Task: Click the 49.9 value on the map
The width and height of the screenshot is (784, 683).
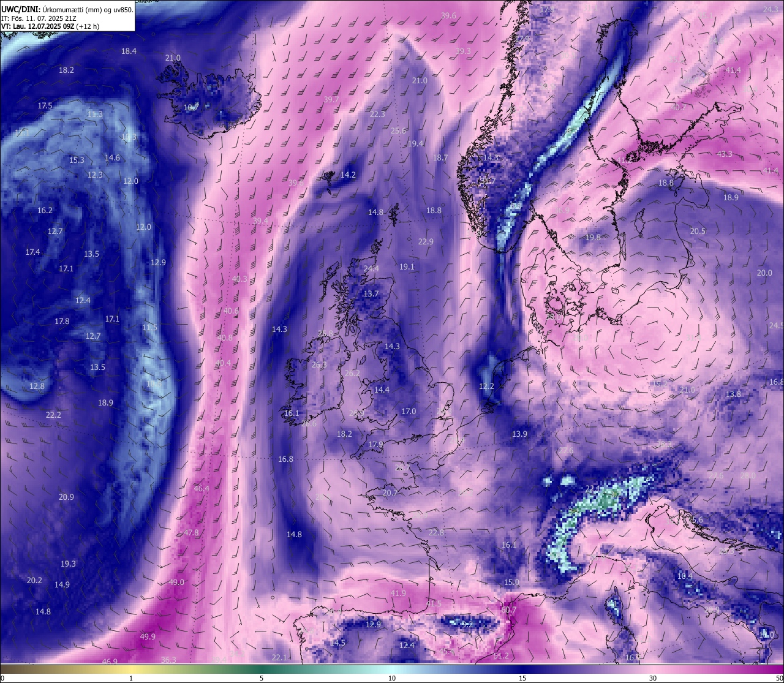Action: coord(148,637)
